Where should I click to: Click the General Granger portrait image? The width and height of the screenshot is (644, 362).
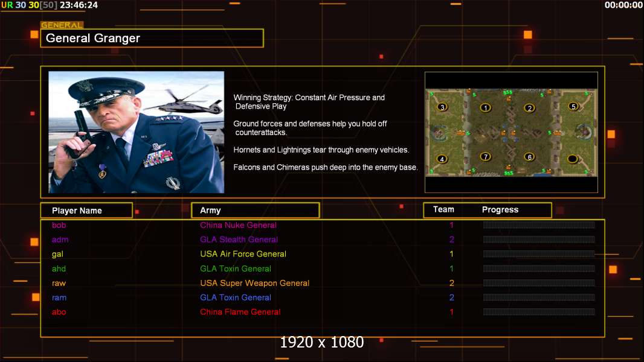coord(137,132)
